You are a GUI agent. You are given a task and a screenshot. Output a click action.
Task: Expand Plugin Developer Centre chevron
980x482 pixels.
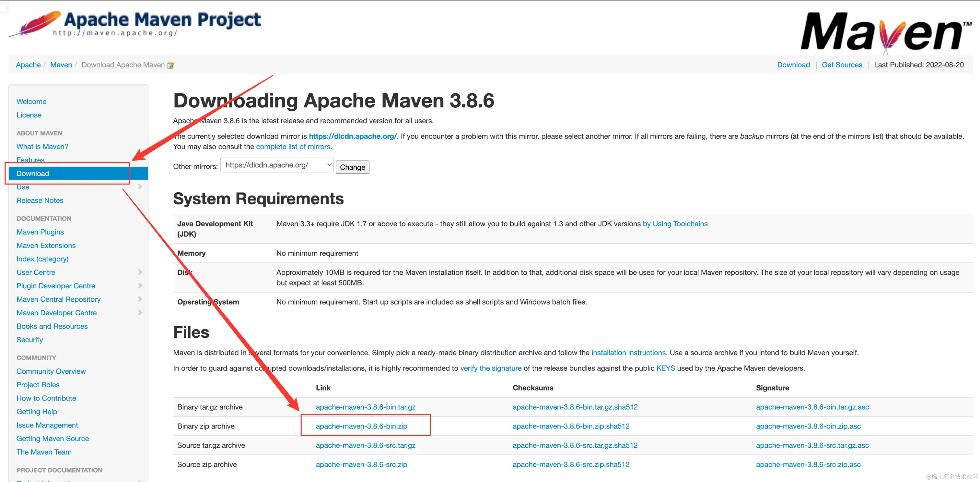coord(140,285)
